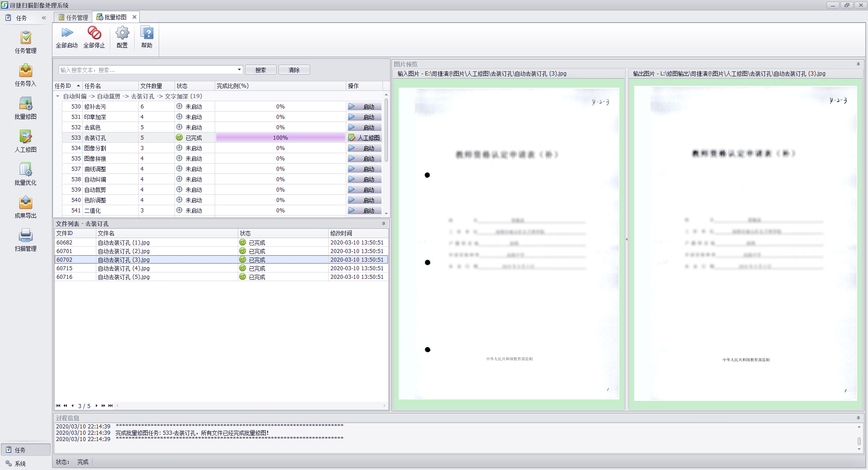
Task: Select the 系统 section at sidebar bottom
Action: [26, 464]
